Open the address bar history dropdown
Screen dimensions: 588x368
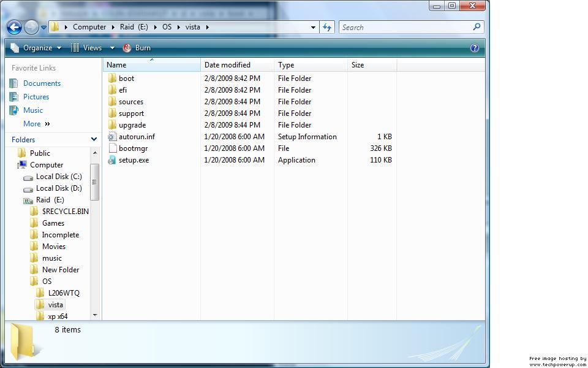(x=313, y=28)
